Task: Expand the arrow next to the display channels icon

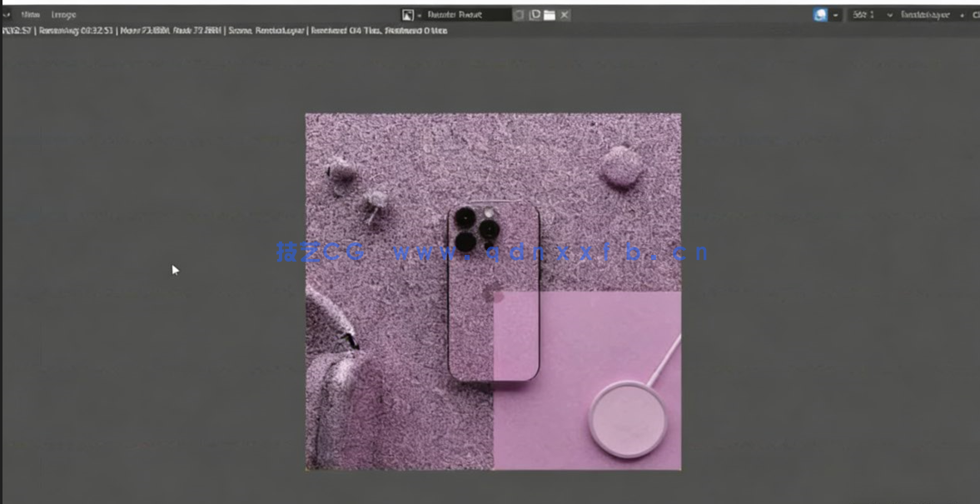Action: [x=835, y=14]
